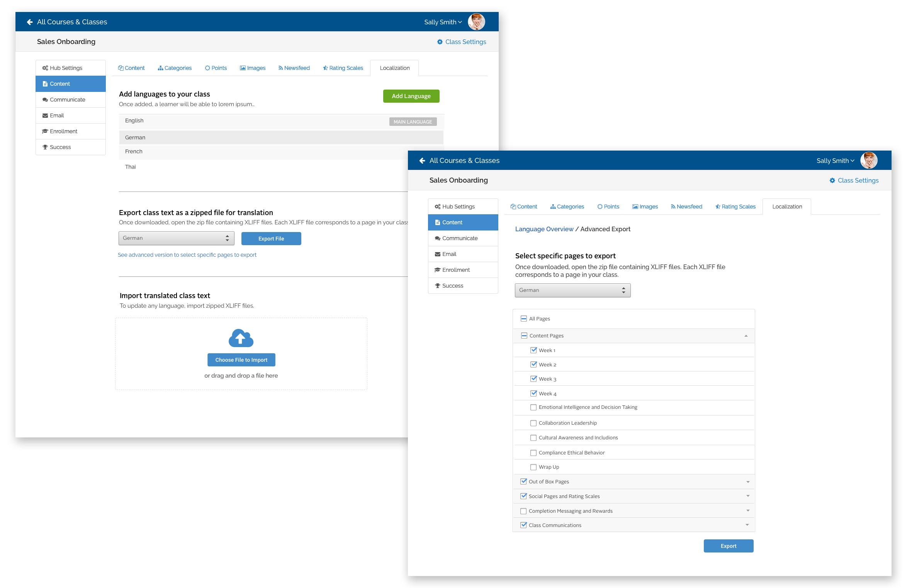Click the Email envelope icon in the right window sidebar
This screenshot has height=588, width=907.
[437, 254]
